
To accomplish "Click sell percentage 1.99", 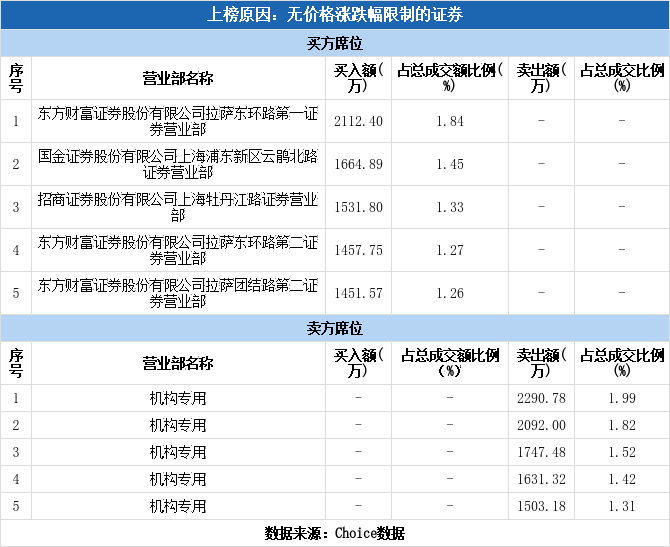I will [622, 398].
